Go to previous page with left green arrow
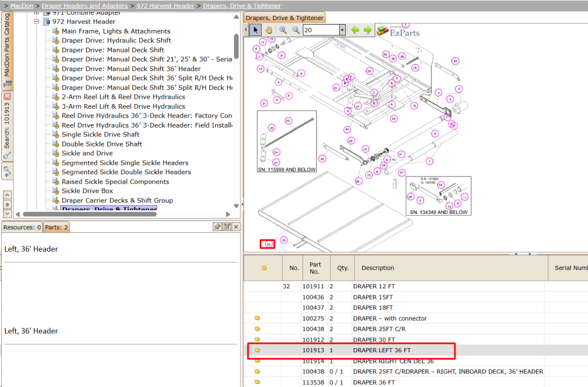 coord(355,30)
